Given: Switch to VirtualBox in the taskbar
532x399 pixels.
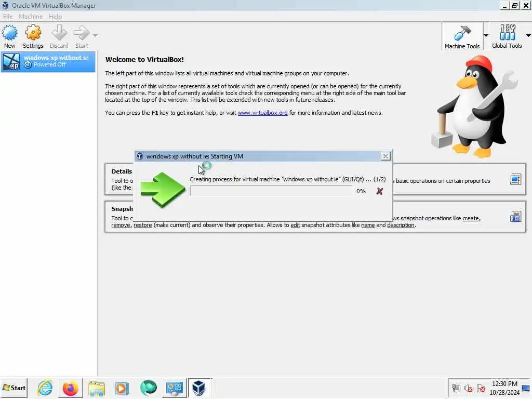Looking at the screenshot, I should click(199, 388).
